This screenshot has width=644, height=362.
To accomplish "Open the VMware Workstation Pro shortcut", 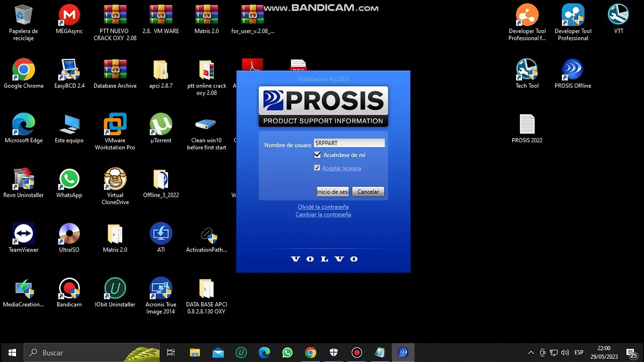I will coord(115,132).
